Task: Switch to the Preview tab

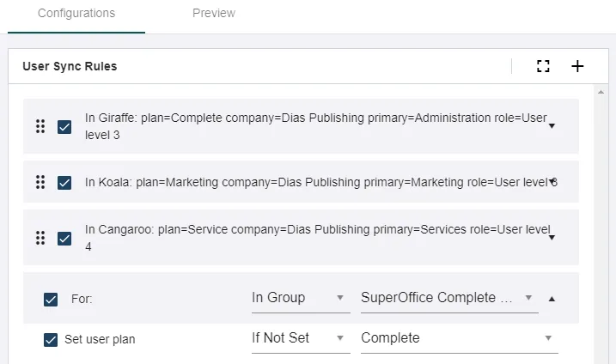Action: point(214,14)
